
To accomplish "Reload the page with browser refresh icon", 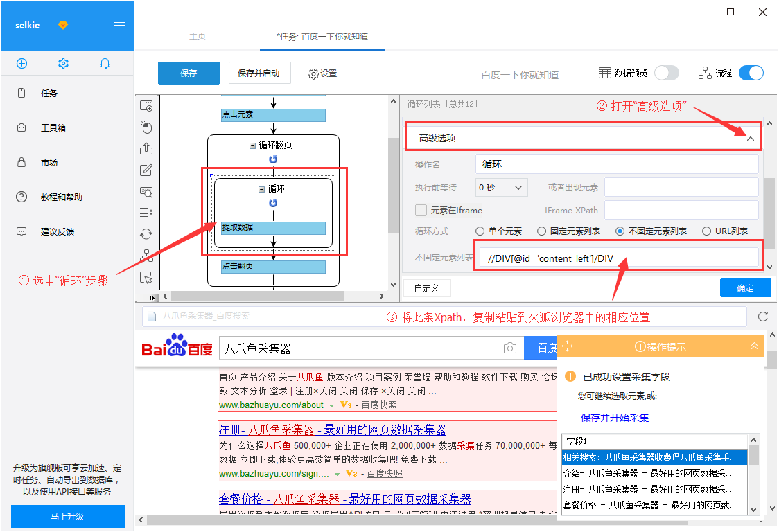I will (x=763, y=317).
